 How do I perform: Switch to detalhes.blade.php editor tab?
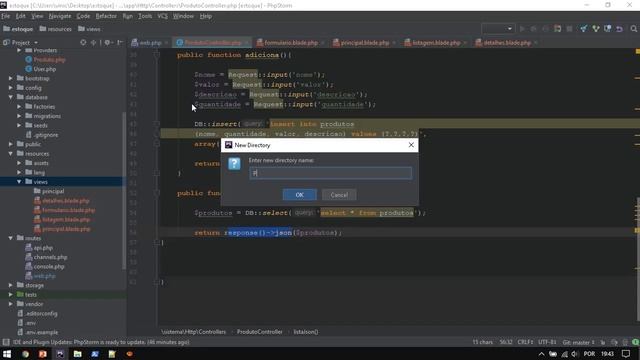[507, 42]
